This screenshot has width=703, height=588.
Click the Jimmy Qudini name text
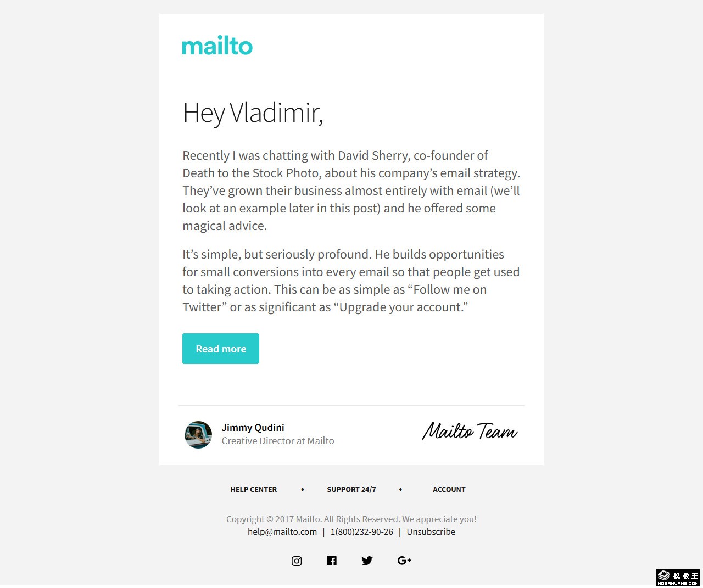253,428
